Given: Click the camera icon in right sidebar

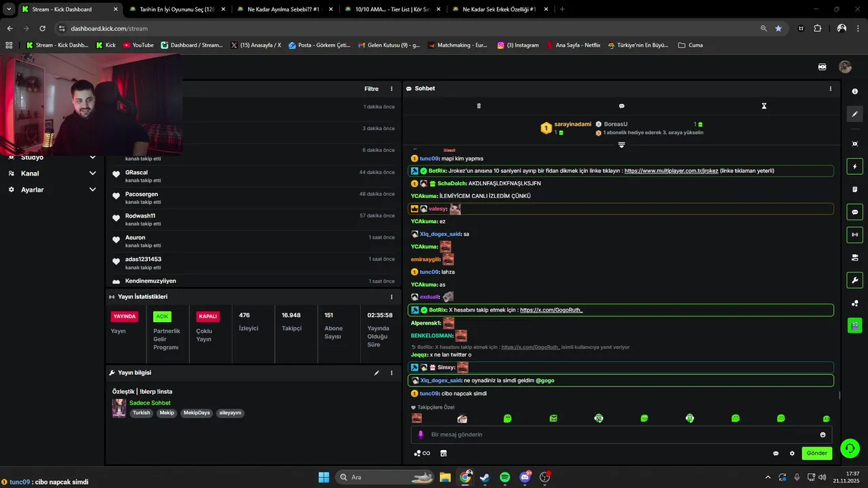Looking at the screenshot, I should point(854,258).
